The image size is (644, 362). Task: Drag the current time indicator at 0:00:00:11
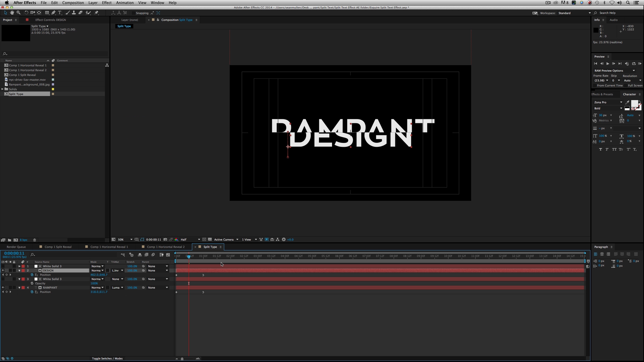[189, 256]
